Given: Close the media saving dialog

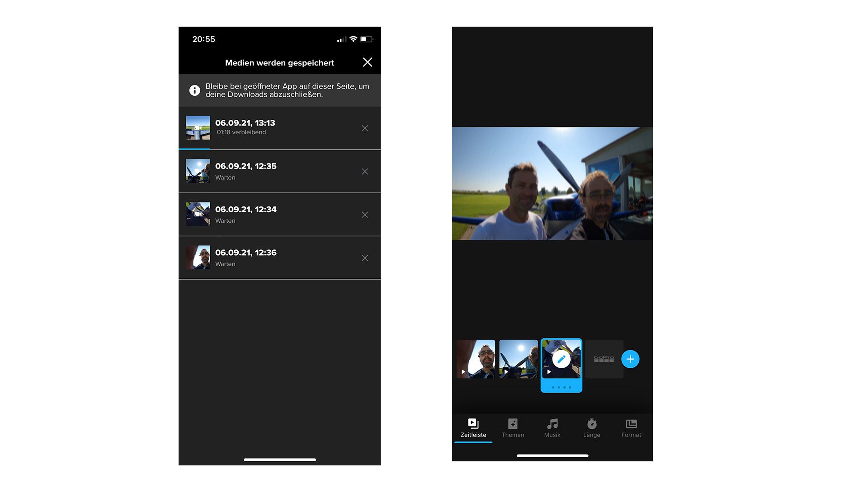Looking at the screenshot, I should click(x=367, y=62).
